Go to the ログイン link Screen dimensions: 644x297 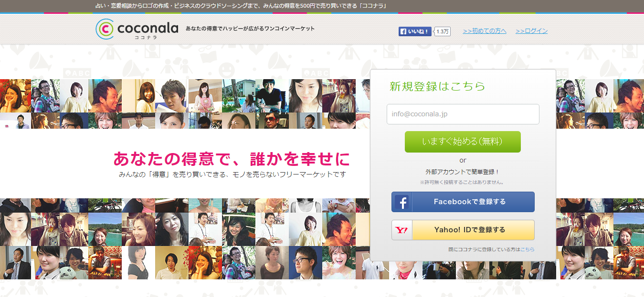[x=531, y=31]
